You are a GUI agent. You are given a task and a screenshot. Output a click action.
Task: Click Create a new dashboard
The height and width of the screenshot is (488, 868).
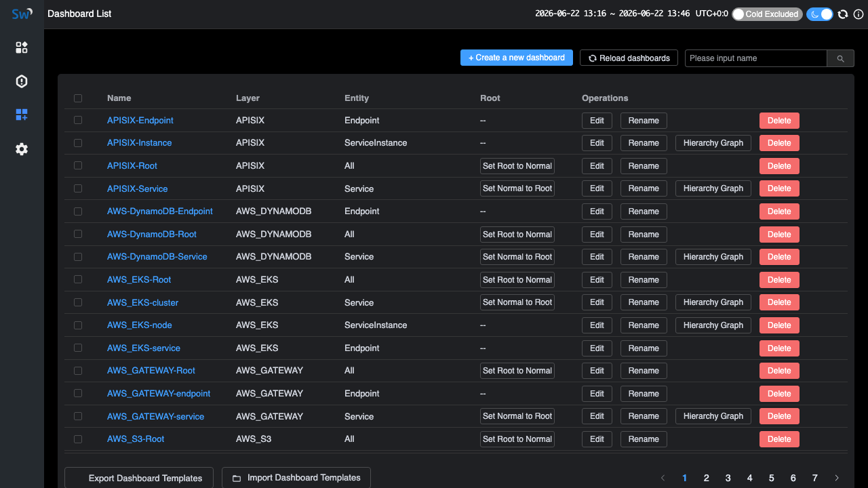tap(517, 58)
